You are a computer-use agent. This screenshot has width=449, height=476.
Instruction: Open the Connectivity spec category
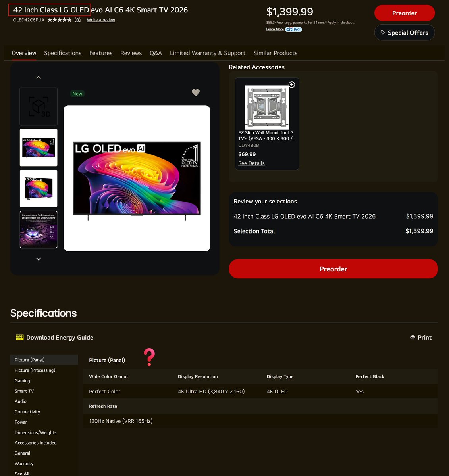27,412
